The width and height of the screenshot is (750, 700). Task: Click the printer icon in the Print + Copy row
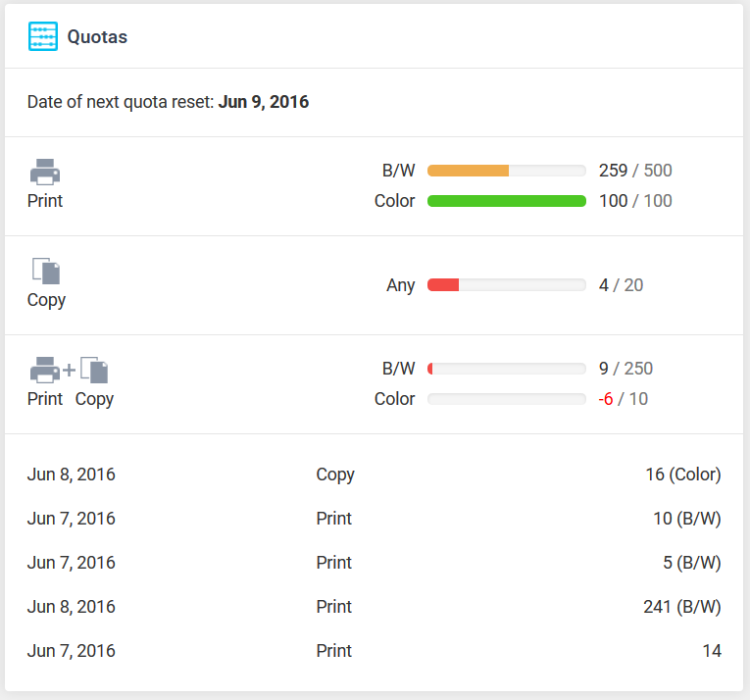(x=45, y=370)
